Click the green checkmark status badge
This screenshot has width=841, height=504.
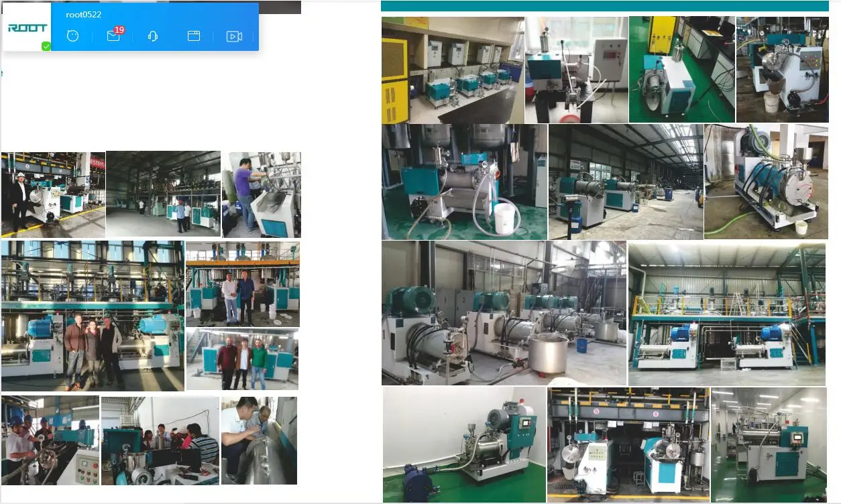pos(46,46)
